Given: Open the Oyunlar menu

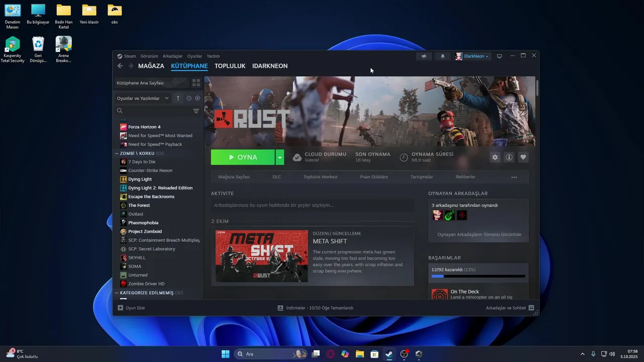Looking at the screenshot, I should (x=195, y=56).
